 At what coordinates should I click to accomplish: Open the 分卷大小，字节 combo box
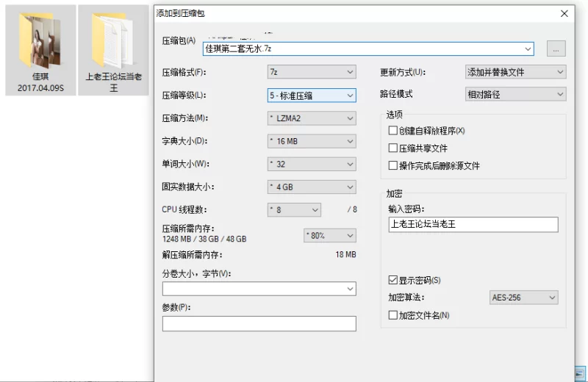point(259,289)
